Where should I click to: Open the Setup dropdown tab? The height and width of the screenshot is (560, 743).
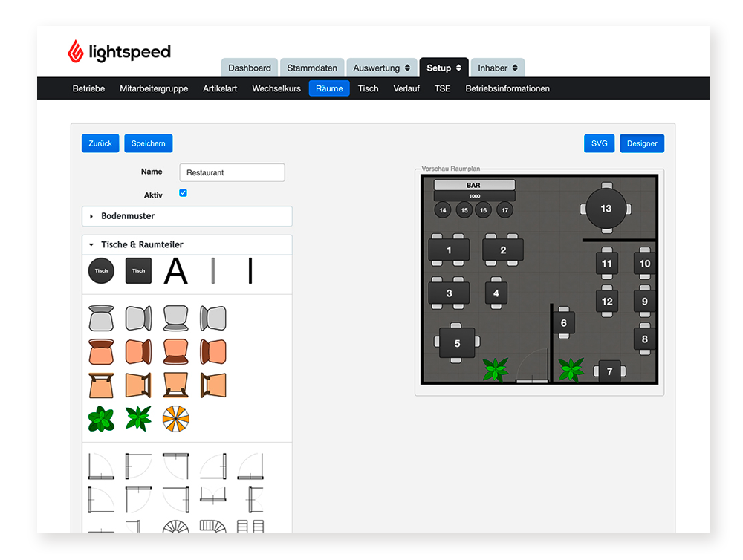444,68
